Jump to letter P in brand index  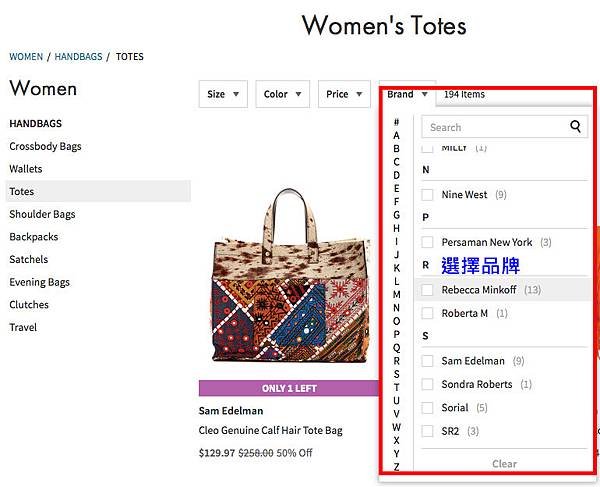396,334
